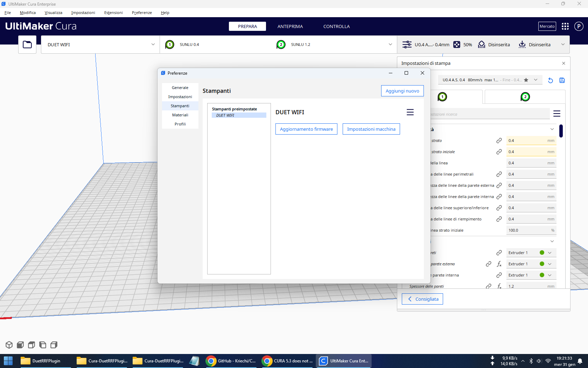Click the Consigliata button
This screenshot has width=588, height=368.
pyautogui.click(x=422, y=299)
